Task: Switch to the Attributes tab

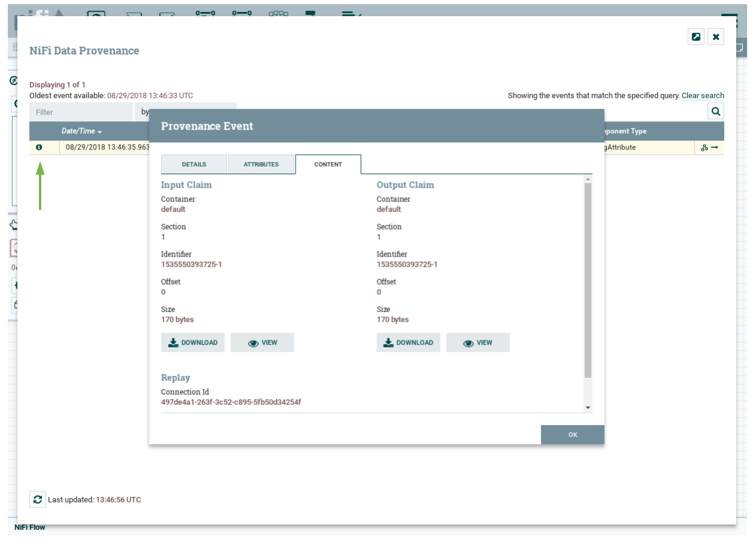Action: (261, 164)
